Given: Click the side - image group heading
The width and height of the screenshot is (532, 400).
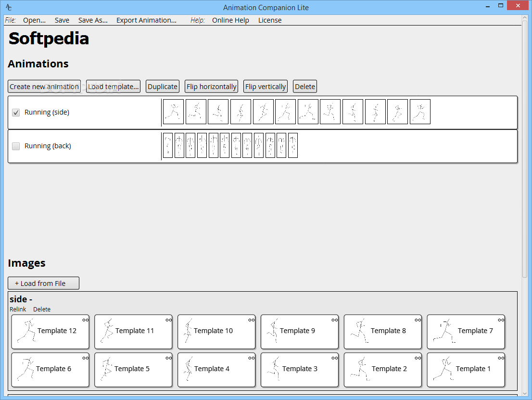Looking at the screenshot, I should pos(21,299).
